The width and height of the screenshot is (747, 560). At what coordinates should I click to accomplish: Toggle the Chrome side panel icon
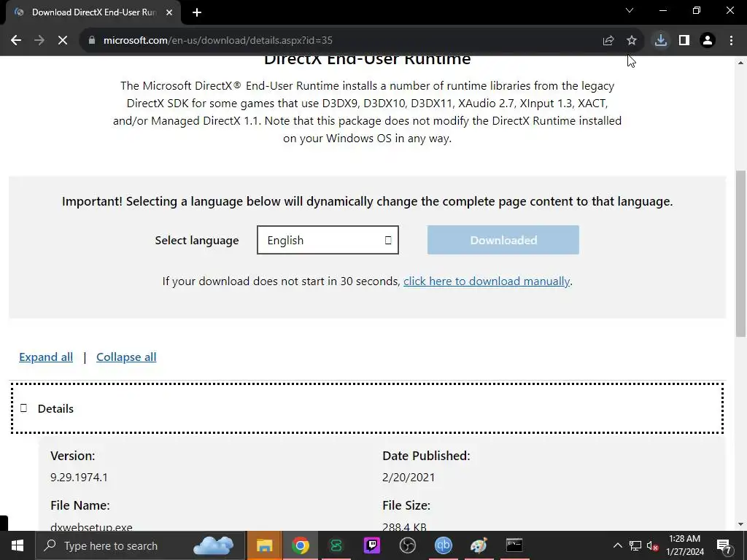[684, 41]
